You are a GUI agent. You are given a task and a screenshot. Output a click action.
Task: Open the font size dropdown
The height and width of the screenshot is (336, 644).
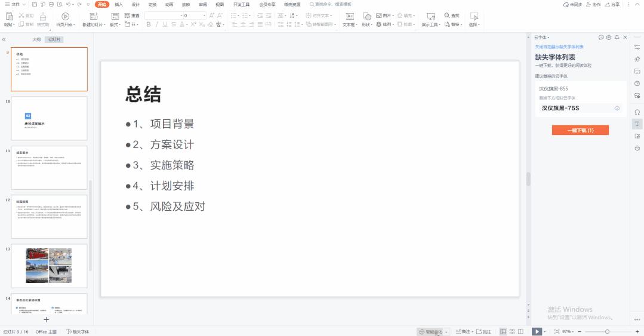point(204,16)
